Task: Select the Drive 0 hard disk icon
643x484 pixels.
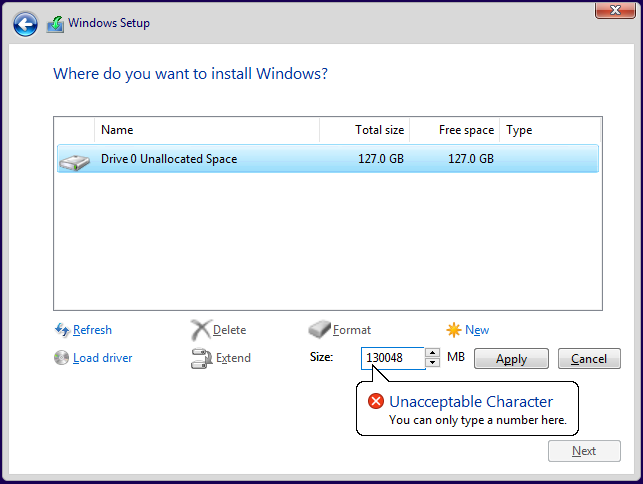Action: pyautogui.click(x=74, y=162)
